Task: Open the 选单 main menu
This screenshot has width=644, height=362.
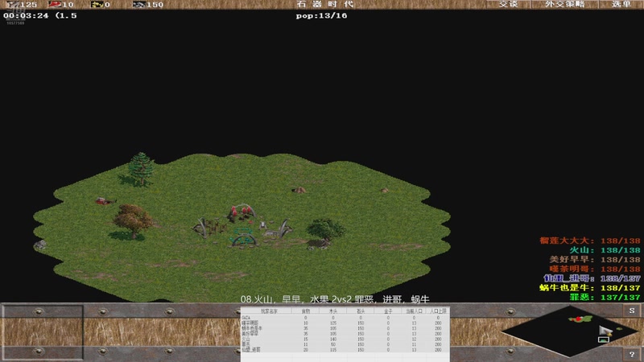Action: (621, 4)
